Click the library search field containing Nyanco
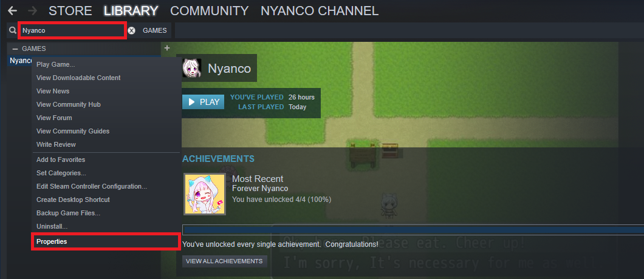644x279 pixels. point(72,31)
